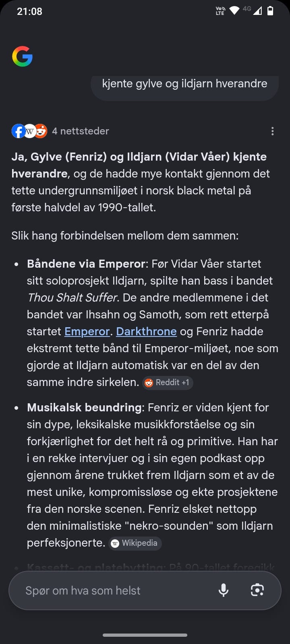290x644 pixels.
Task: Tap the query bubble "kjente gylve og ildjarn hverandre"
Action: (185, 84)
